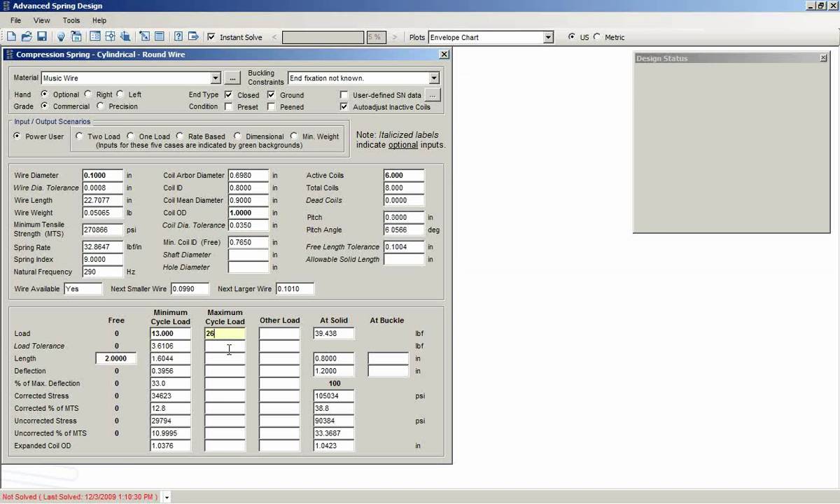Click the Spring Rate value field

pyautogui.click(x=102, y=247)
